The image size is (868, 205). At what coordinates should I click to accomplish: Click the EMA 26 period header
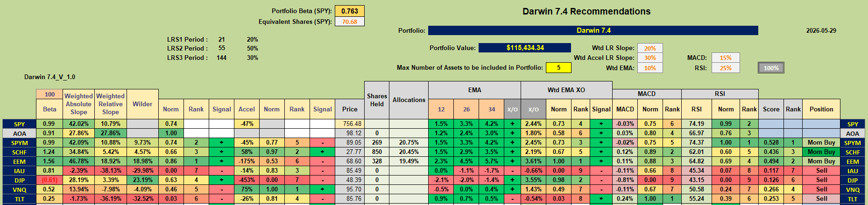coord(466,109)
